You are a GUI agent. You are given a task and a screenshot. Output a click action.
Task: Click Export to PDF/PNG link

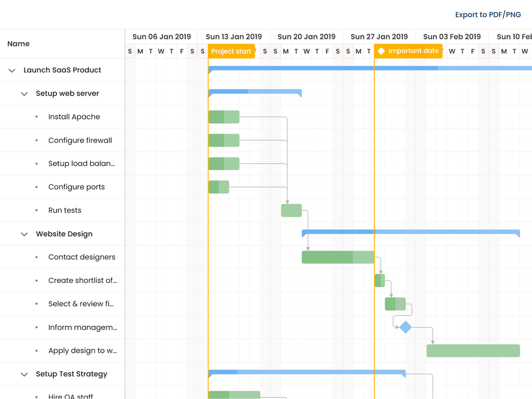pyautogui.click(x=488, y=15)
